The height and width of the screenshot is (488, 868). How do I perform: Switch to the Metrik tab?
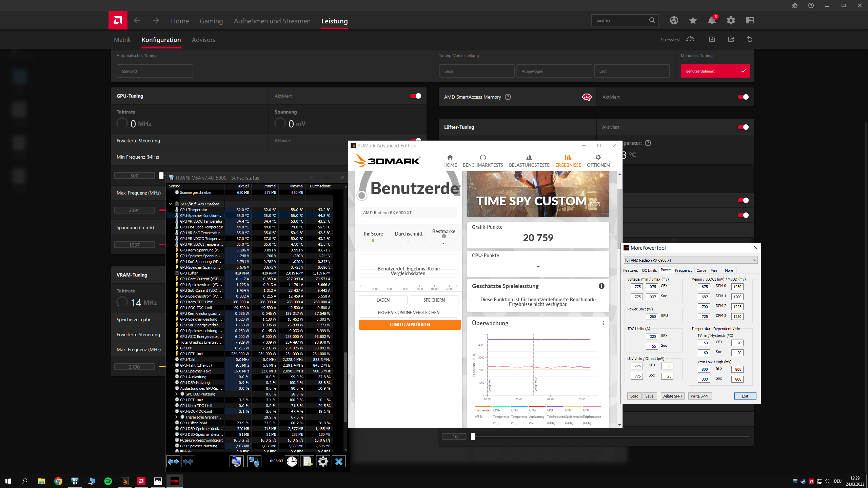[x=122, y=40]
